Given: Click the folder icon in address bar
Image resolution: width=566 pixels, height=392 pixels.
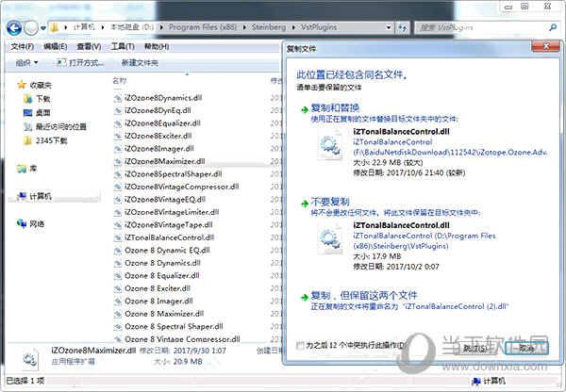Looking at the screenshot, I should 55,27.
